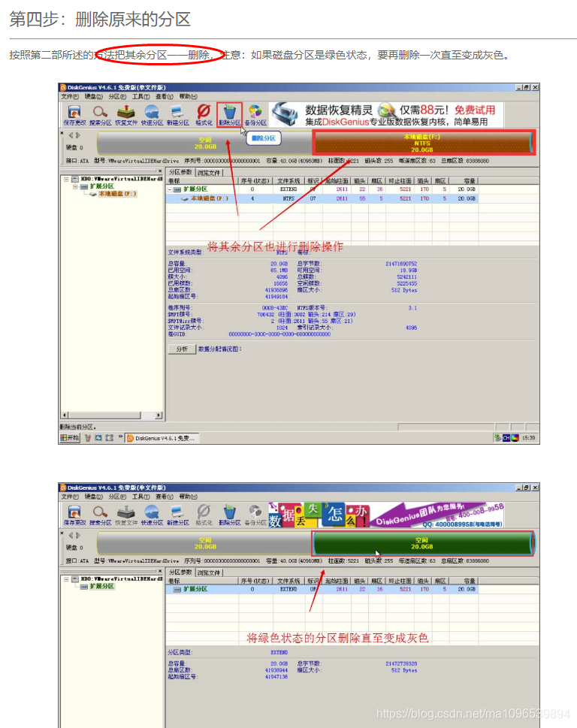Click the 开始 Start button on taskbar
Image resolution: width=577 pixels, height=728 pixels.
[70, 438]
